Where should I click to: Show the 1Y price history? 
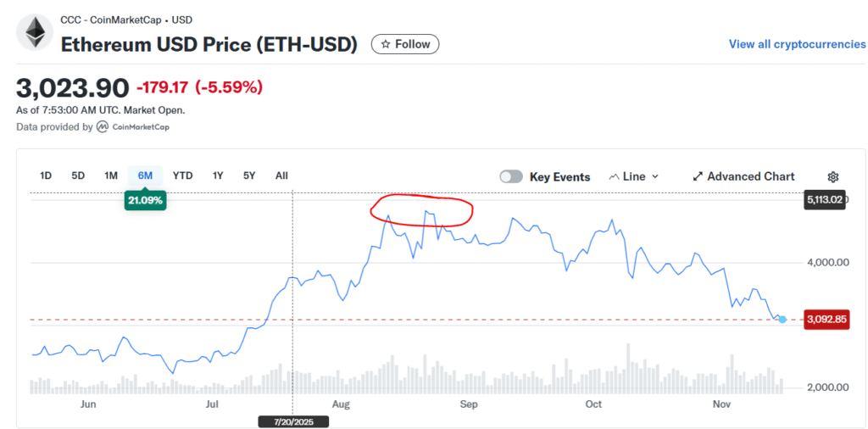pyautogui.click(x=218, y=175)
